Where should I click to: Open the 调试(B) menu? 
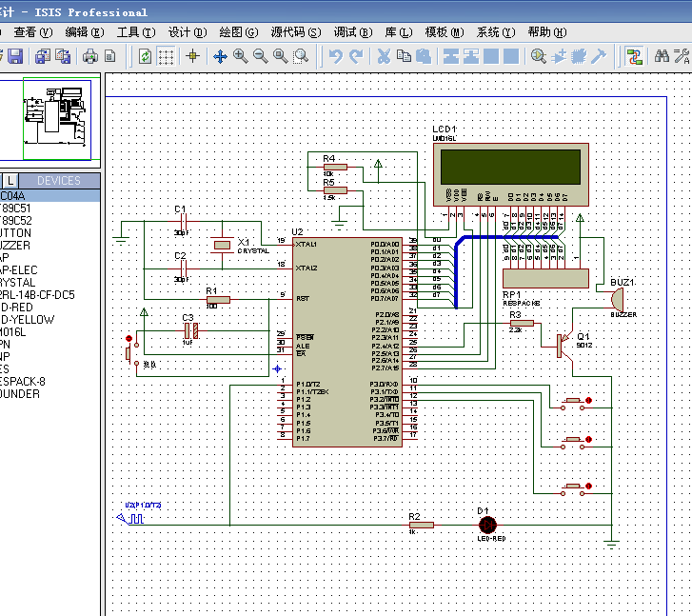pos(353,32)
